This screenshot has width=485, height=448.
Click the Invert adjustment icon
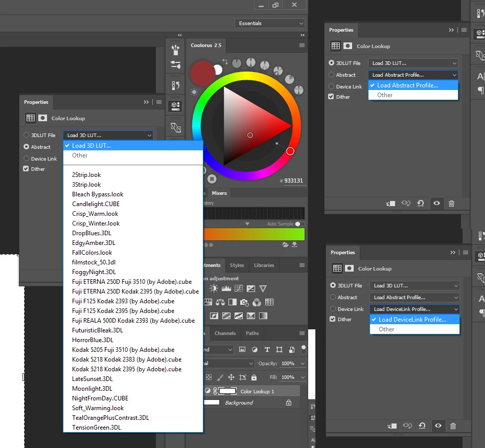click(214, 316)
